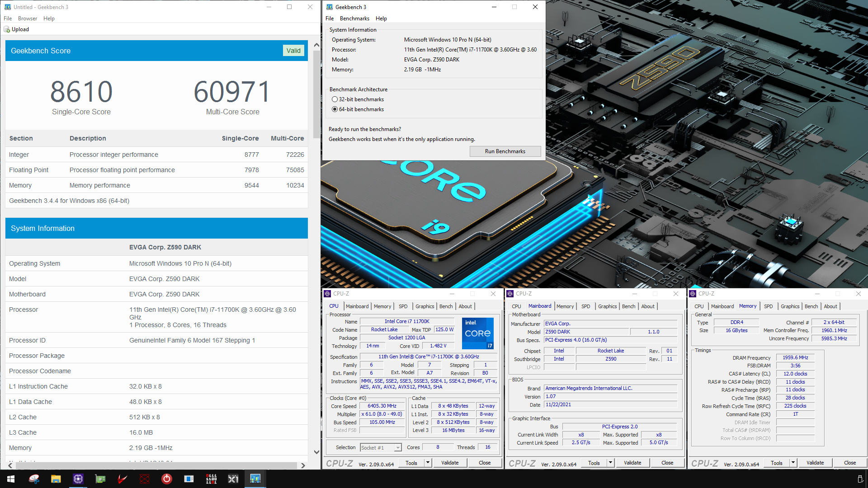Open File Explorer from the taskbar
868x488 pixels.
[x=56, y=479]
